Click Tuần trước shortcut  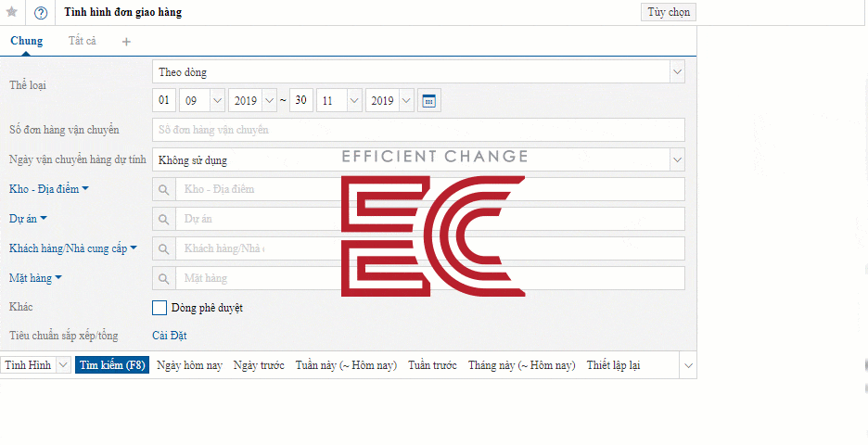432,365
